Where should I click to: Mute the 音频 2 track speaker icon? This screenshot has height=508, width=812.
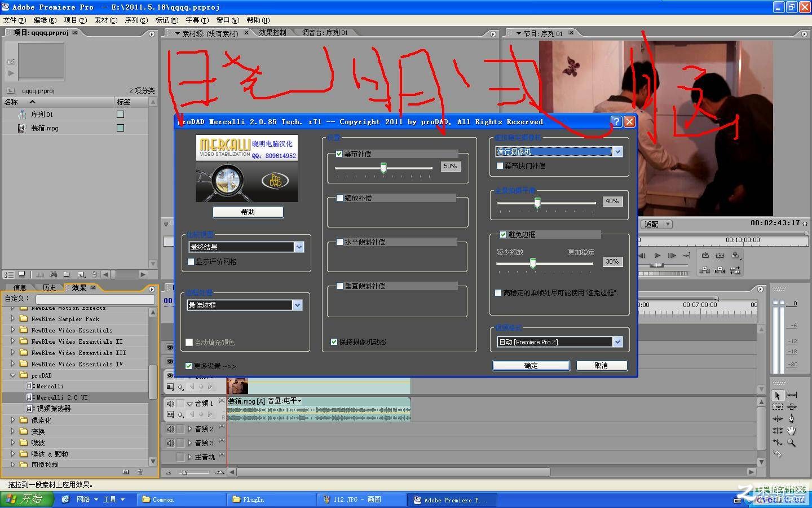click(170, 429)
